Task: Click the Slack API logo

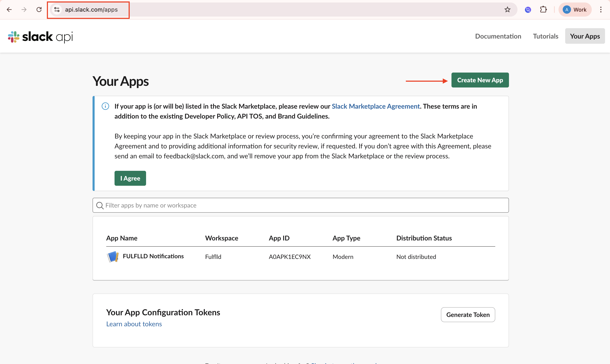Action: 40,37
